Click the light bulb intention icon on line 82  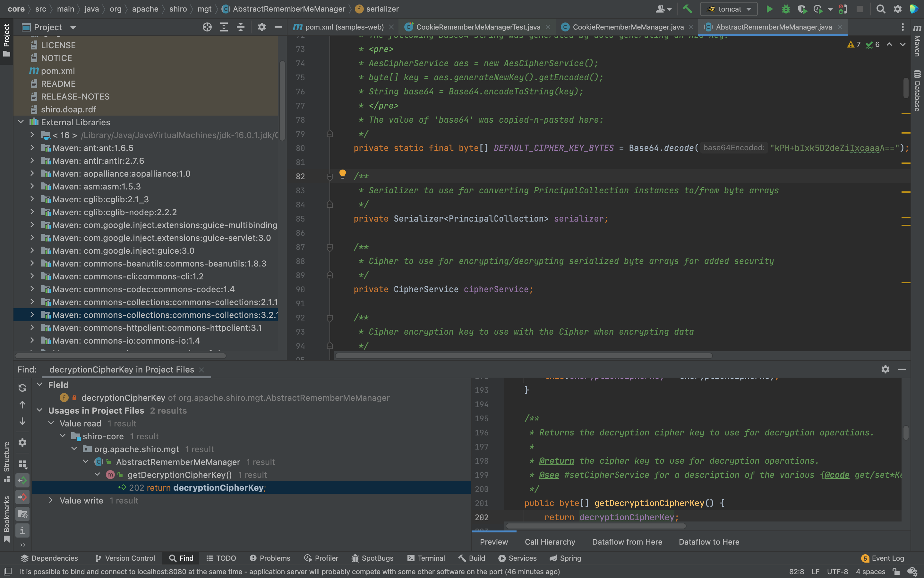343,174
